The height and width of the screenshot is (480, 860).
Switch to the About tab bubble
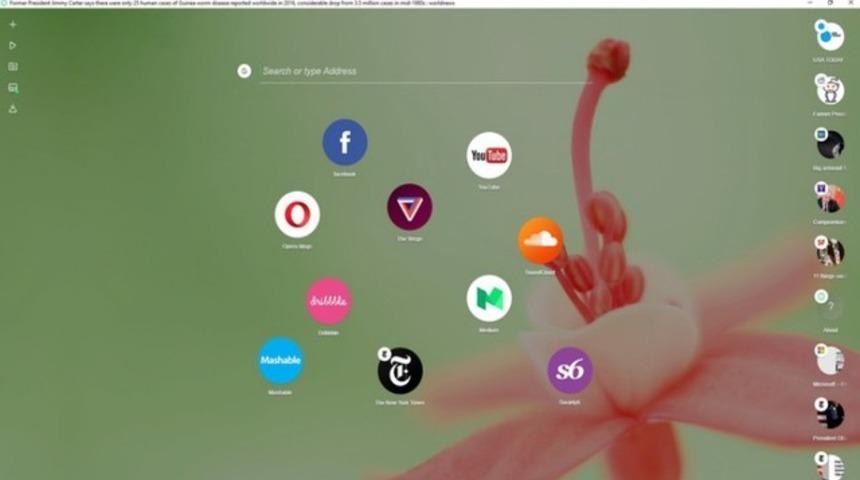coord(830,306)
